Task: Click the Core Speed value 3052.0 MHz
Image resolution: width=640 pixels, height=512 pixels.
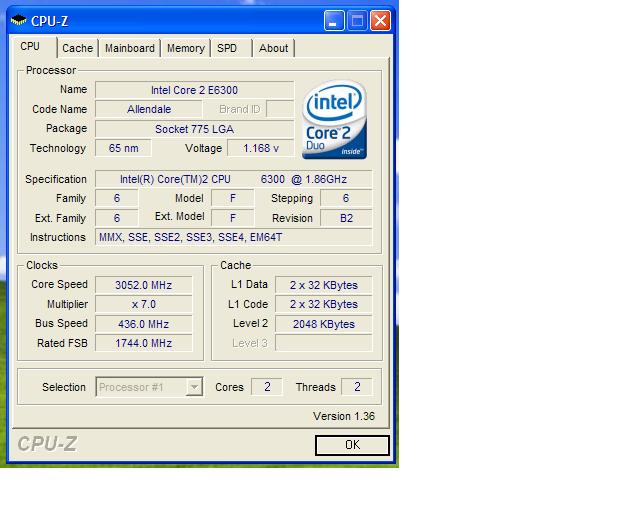Action: tap(143, 285)
